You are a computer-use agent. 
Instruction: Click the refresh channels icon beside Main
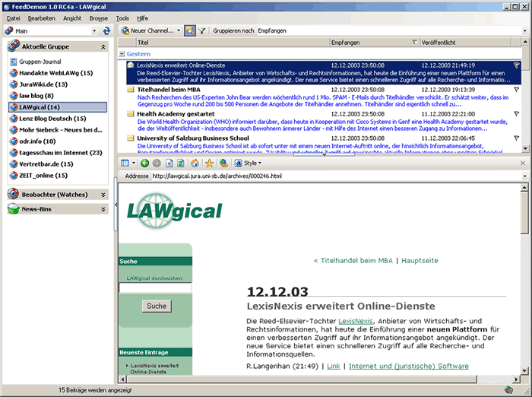click(x=106, y=30)
